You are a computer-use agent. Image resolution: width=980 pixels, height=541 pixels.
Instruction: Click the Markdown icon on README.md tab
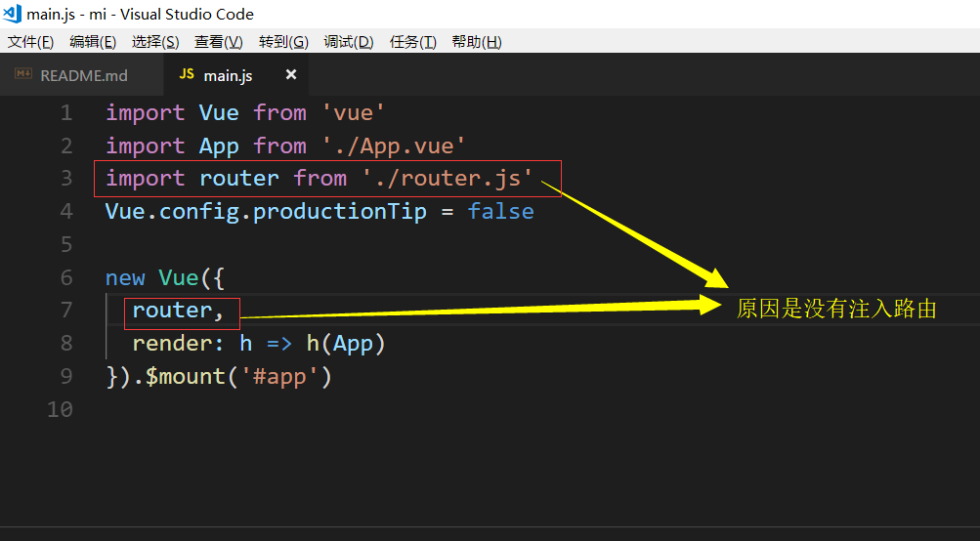coord(23,73)
